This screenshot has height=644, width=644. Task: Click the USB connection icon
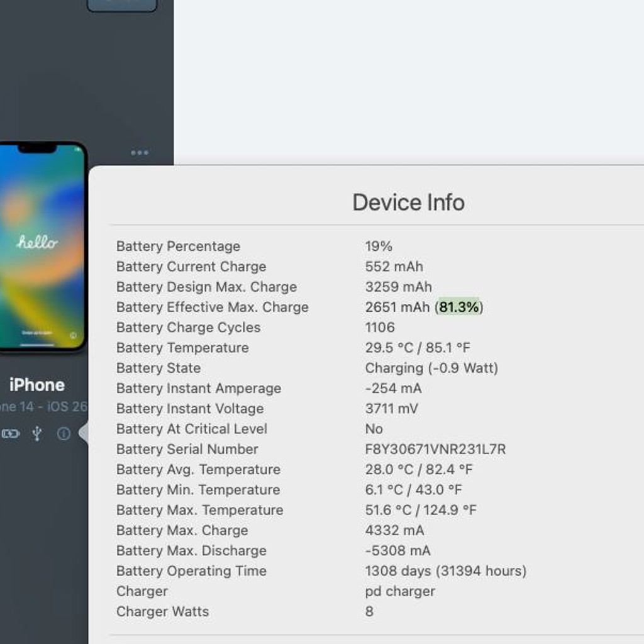37,434
